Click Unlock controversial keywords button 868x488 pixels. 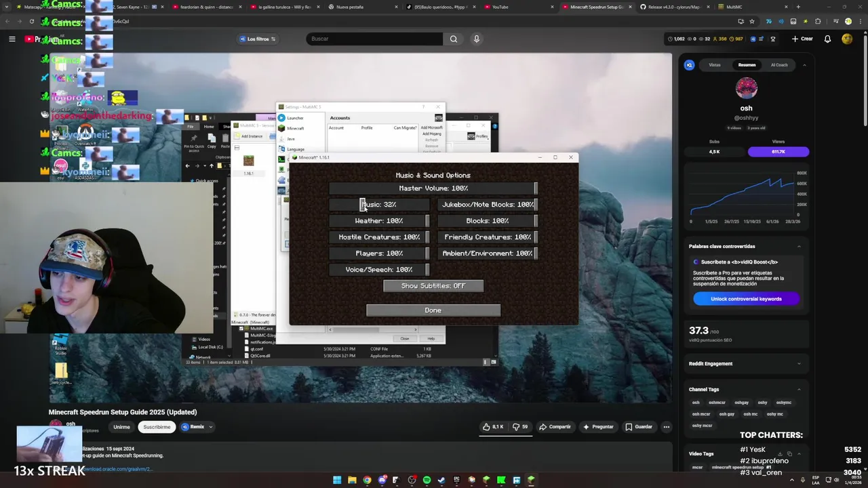746,299
